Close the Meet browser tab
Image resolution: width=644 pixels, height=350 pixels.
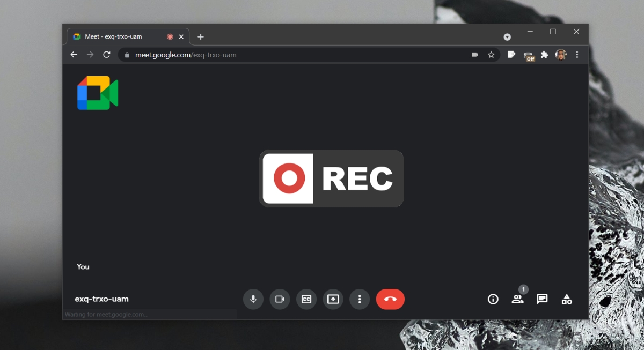click(x=181, y=37)
